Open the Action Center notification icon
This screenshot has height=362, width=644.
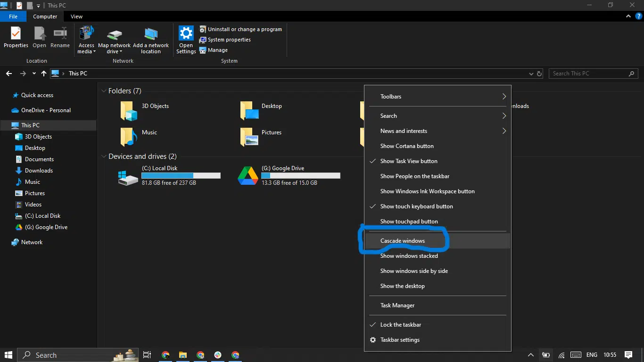coord(628,355)
